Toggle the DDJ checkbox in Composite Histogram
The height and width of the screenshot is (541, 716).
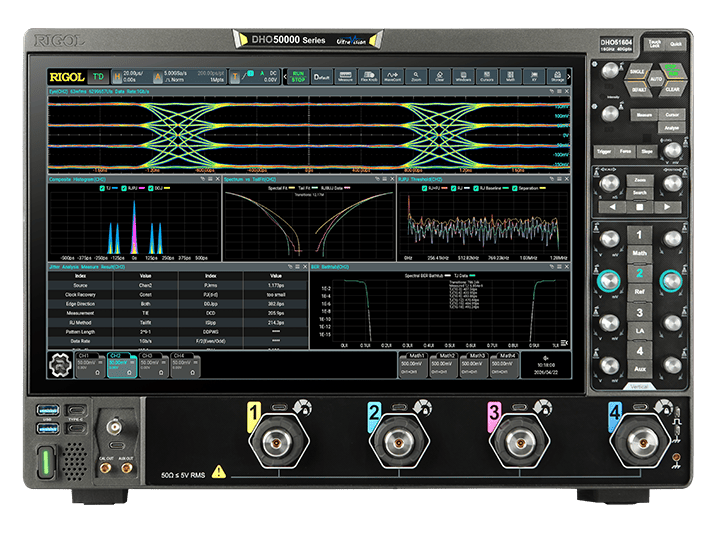coord(151,188)
